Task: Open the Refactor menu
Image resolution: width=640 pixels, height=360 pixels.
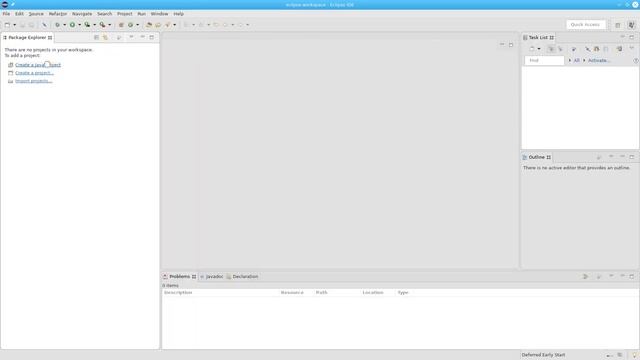Action: pyautogui.click(x=58, y=14)
